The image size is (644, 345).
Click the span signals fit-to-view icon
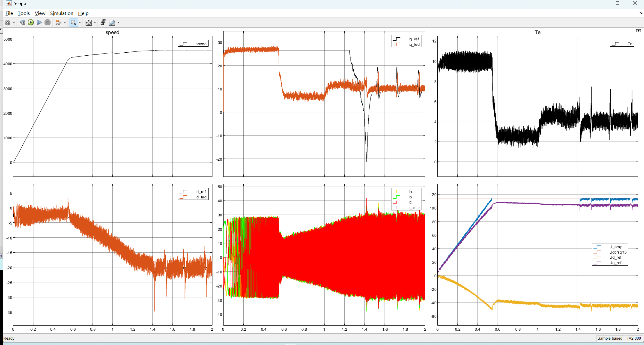pos(89,23)
